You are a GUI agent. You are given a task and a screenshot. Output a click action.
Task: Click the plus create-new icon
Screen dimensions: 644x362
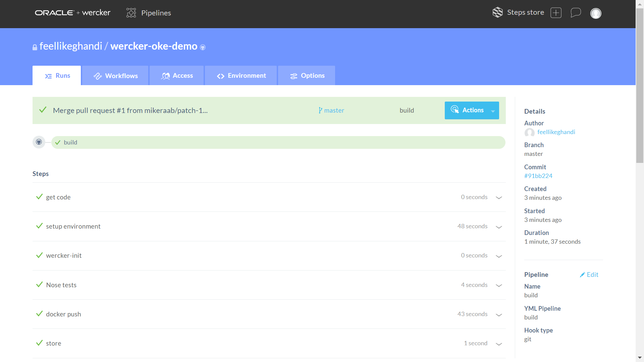pyautogui.click(x=556, y=13)
